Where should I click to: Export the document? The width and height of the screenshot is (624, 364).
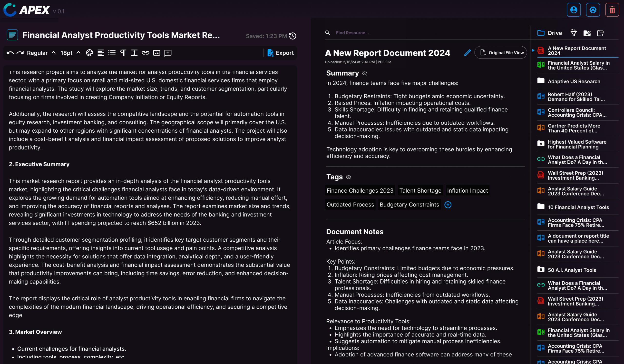point(280,53)
